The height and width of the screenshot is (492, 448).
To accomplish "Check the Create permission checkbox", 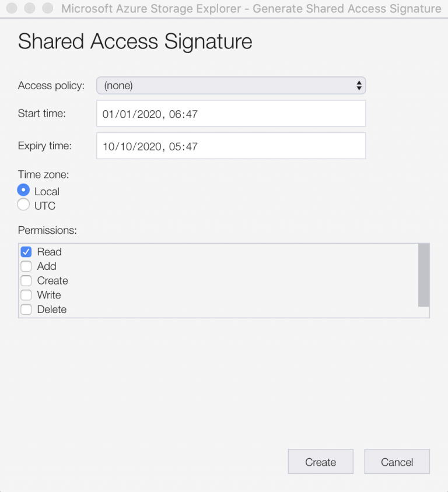I will [25, 280].
